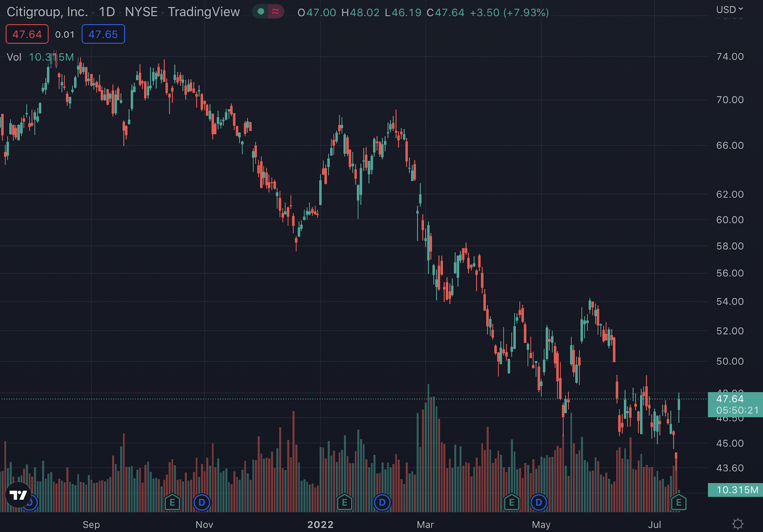Click the 54.00 price axis label

(730, 301)
